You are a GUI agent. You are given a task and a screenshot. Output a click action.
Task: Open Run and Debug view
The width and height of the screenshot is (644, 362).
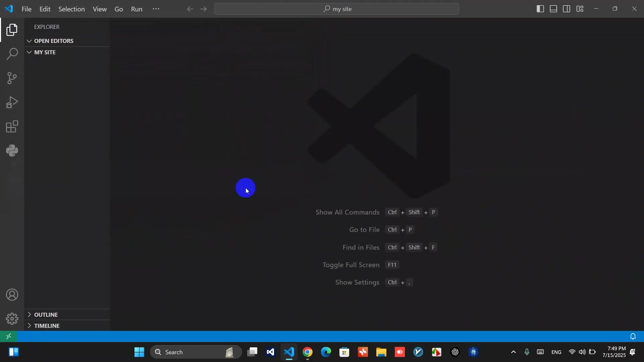coord(12,102)
